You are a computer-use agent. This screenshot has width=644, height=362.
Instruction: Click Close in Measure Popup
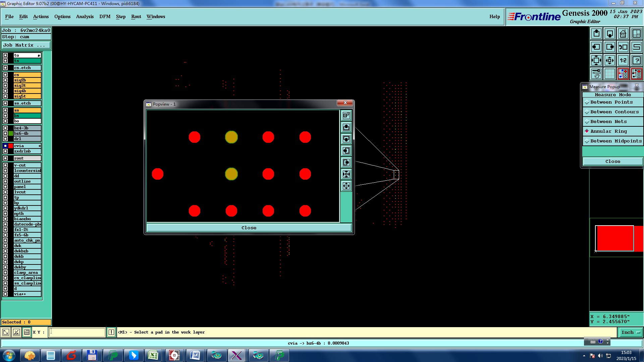pos(612,162)
